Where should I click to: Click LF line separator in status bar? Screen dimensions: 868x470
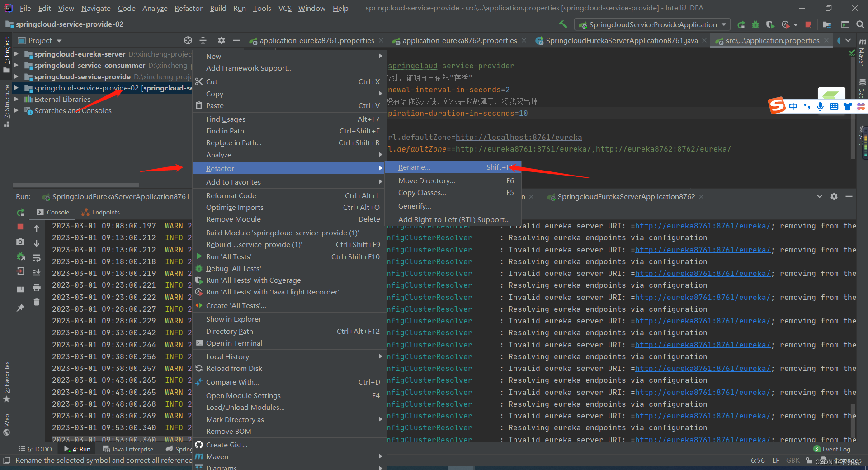(x=775, y=460)
